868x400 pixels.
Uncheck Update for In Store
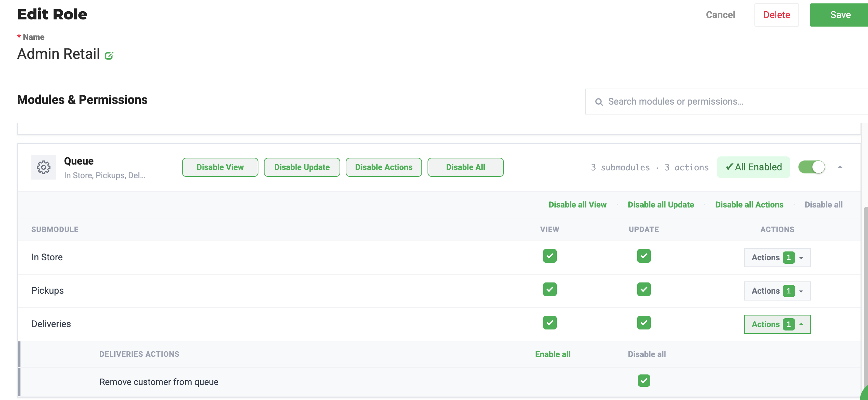(x=644, y=256)
